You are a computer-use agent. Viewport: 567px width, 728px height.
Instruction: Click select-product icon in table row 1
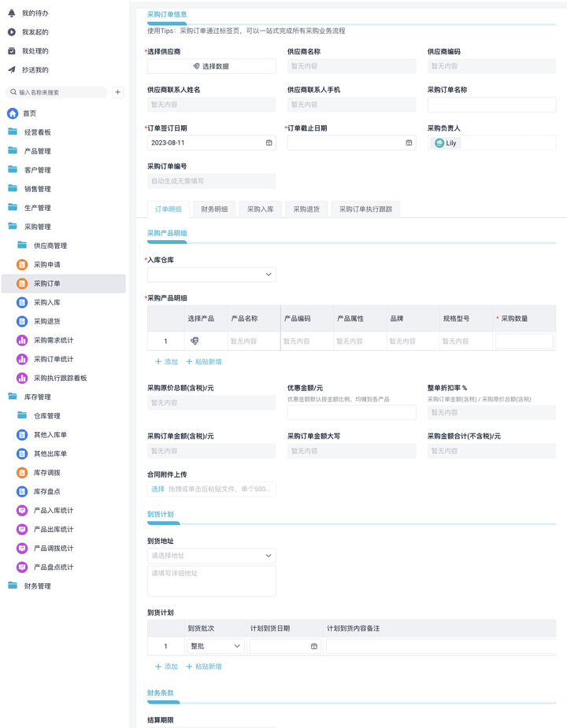pos(195,341)
